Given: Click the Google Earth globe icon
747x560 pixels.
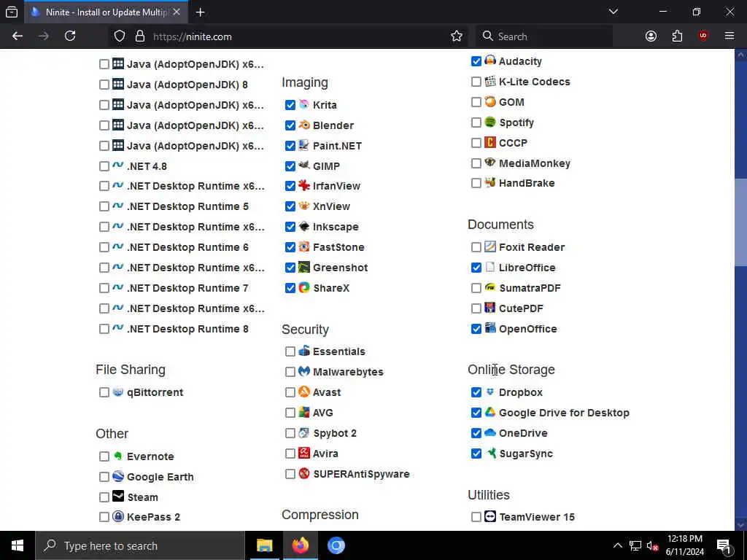Looking at the screenshot, I should click(x=117, y=476).
